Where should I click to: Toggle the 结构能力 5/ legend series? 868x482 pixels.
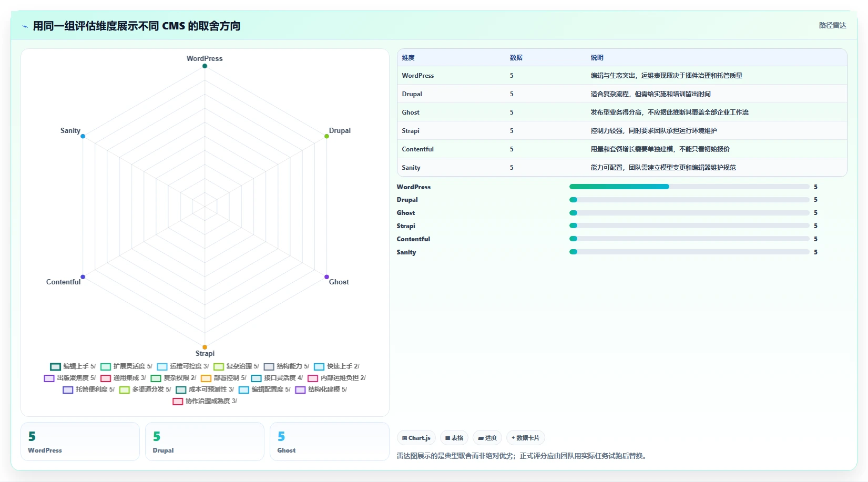pos(287,366)
